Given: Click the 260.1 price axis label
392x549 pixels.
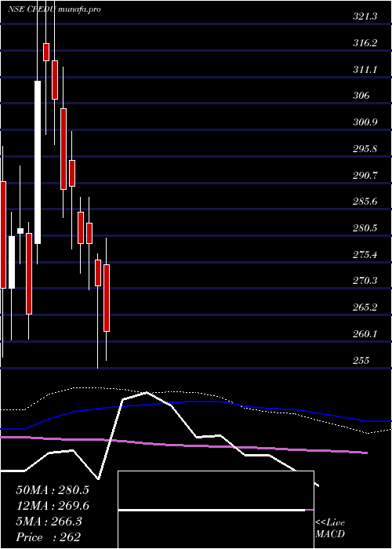Looking at the screenshot, I should click(x=365, y=334).
